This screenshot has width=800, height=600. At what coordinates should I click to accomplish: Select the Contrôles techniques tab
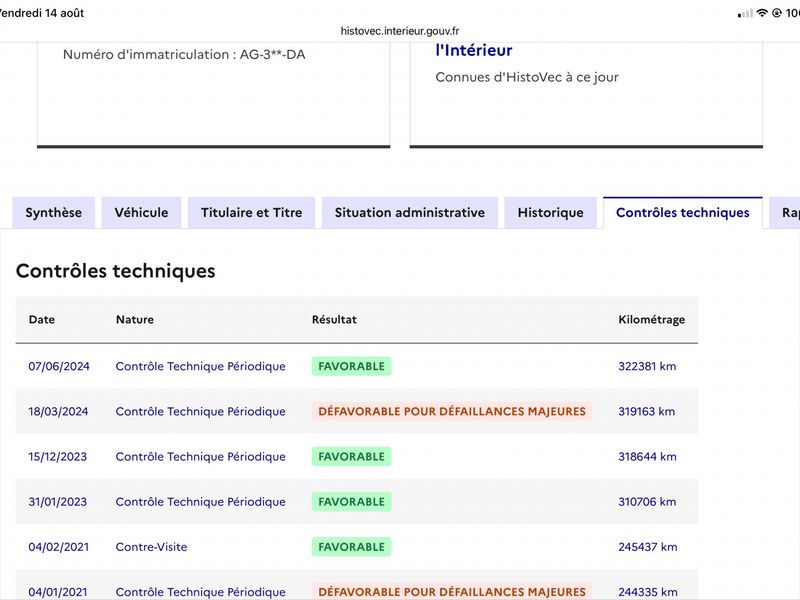point(683,212)
